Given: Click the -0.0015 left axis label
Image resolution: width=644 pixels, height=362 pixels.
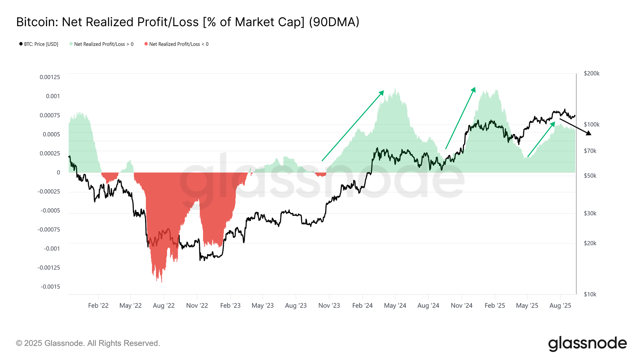Looking at the screenshot, I should coord(50,287).
